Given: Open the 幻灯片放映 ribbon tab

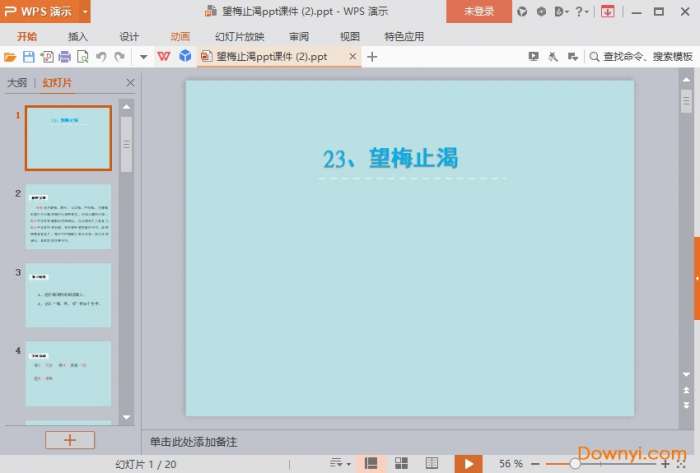Looking at the screenshot, I should 240,37.
